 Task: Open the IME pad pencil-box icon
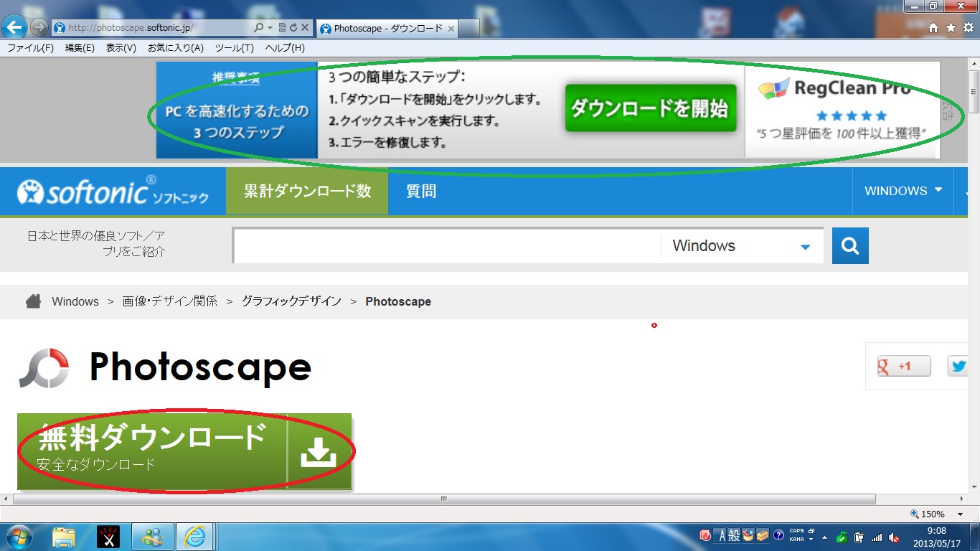(748, 536)
